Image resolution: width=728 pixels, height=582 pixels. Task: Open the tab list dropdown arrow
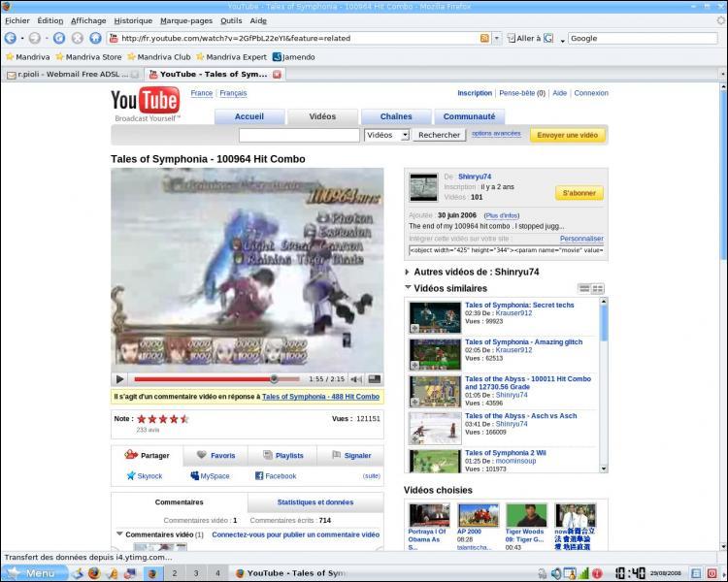[722, 75]
